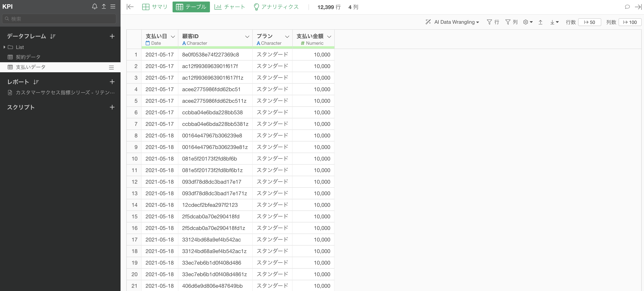Open the notifications bell icon
The height and width of the screenshot is (291, 644).
(95, 7)
